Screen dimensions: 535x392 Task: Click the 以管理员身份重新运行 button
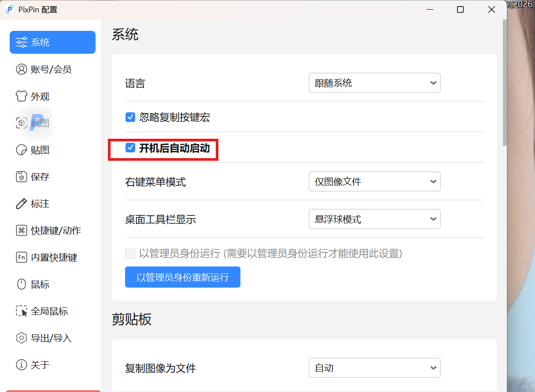point(183,277)
